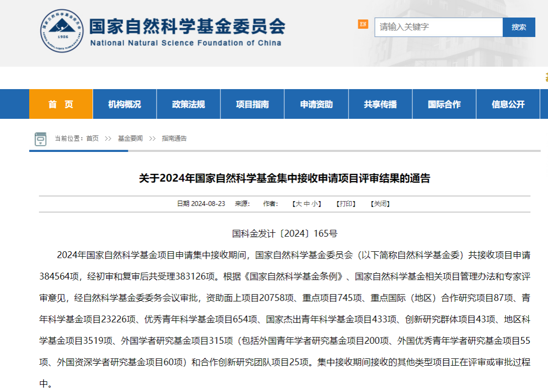
Task: Set font size to medium (中)
Action: [x=307, y=204]
